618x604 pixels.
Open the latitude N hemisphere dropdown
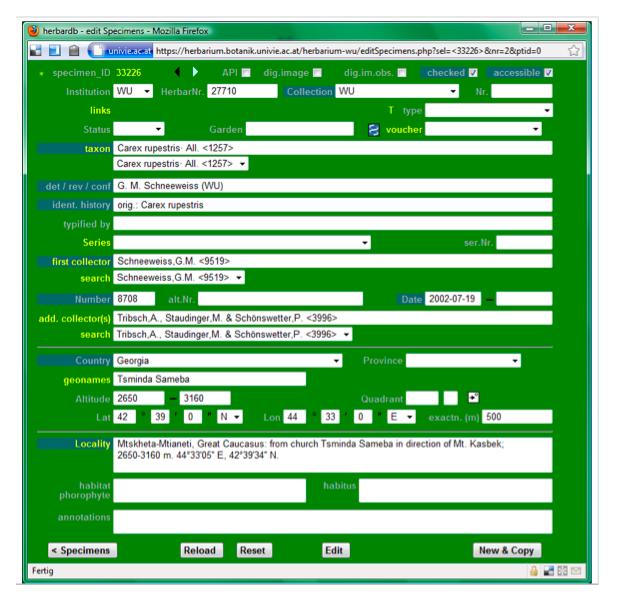pos(229,417)
